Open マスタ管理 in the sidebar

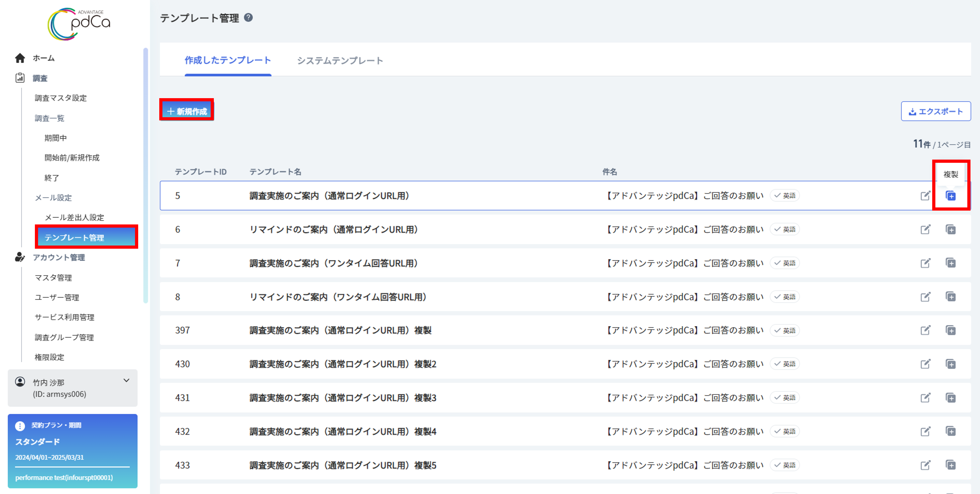pos(53,277)
